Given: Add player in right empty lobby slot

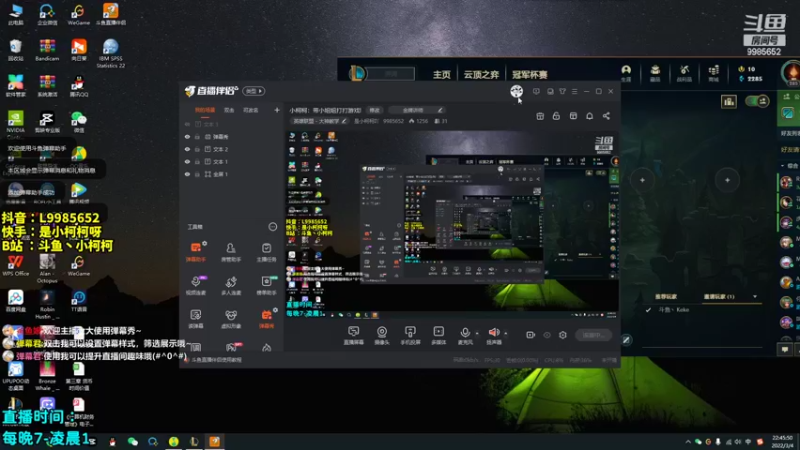Looking at the screenshot, I should tap(728, 180).
